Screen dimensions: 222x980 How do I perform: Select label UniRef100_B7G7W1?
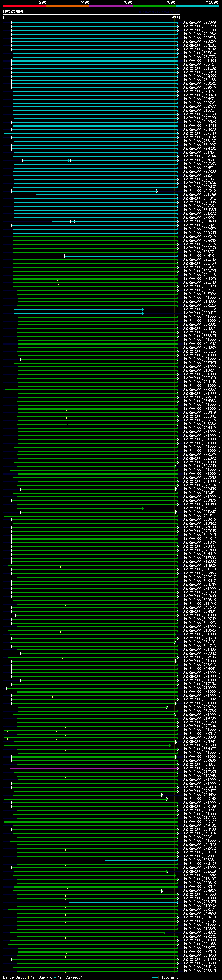199,769
